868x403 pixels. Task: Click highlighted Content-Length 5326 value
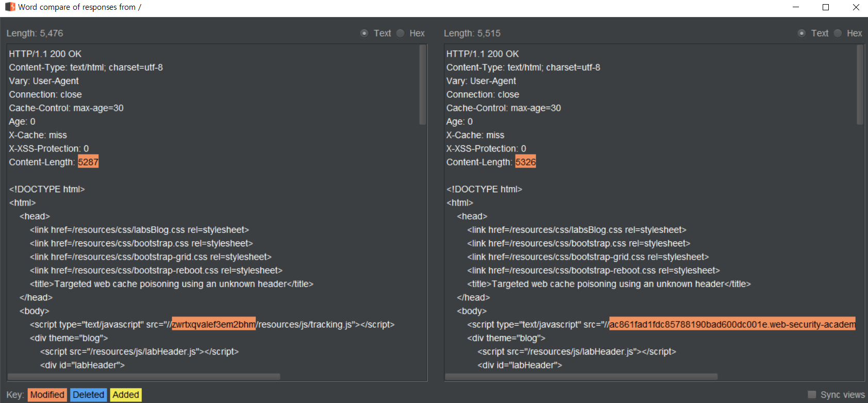(x=525, y=162)
